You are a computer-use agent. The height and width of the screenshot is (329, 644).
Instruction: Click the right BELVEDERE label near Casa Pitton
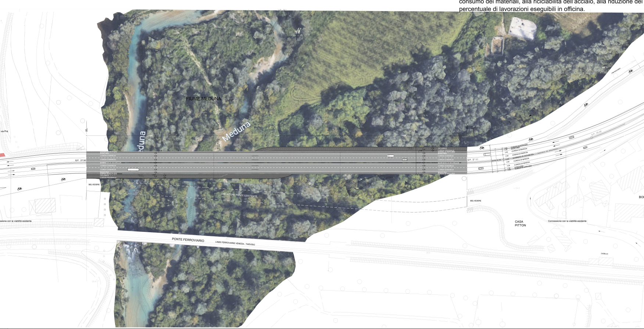475,201
